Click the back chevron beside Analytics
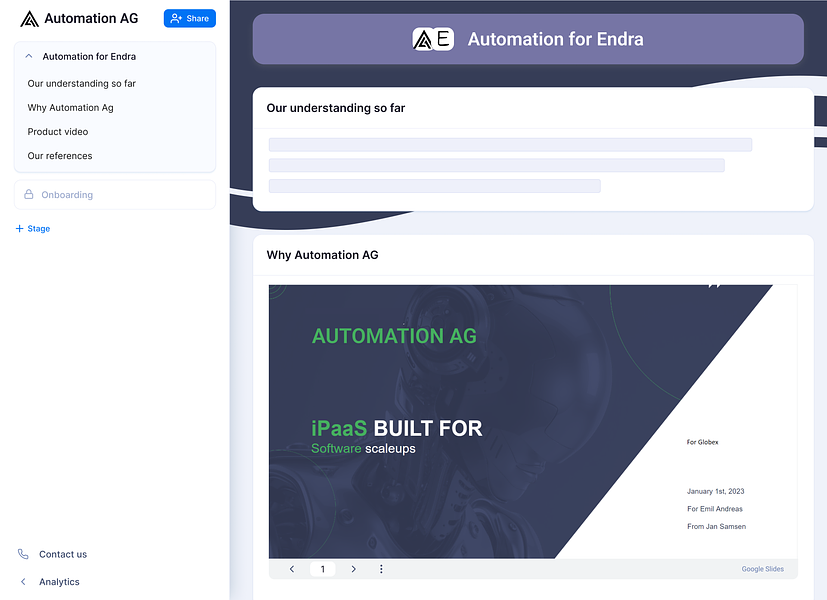Screen dimensions: 827x600 tap(23, 582)
